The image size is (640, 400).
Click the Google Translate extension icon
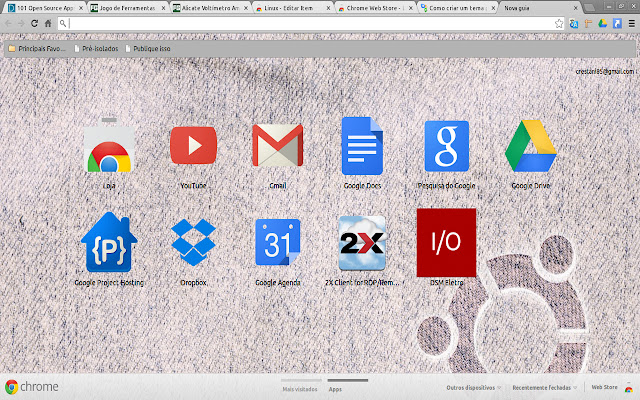tap(573, 24)
